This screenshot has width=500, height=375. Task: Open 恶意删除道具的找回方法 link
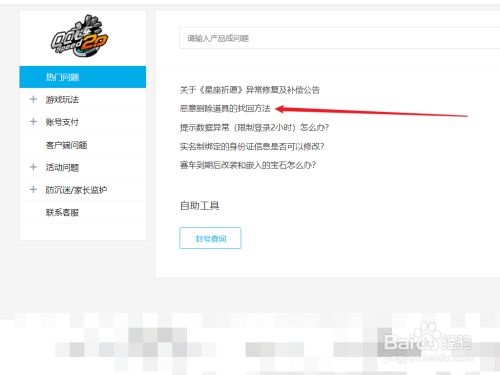click(x=225, y=108)
